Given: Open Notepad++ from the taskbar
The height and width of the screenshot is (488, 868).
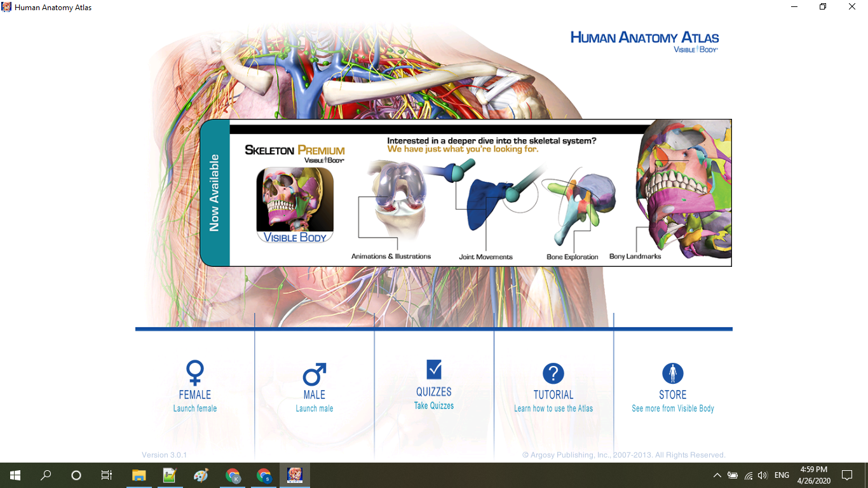Looking at the screenshot, I should pos(170,475).
